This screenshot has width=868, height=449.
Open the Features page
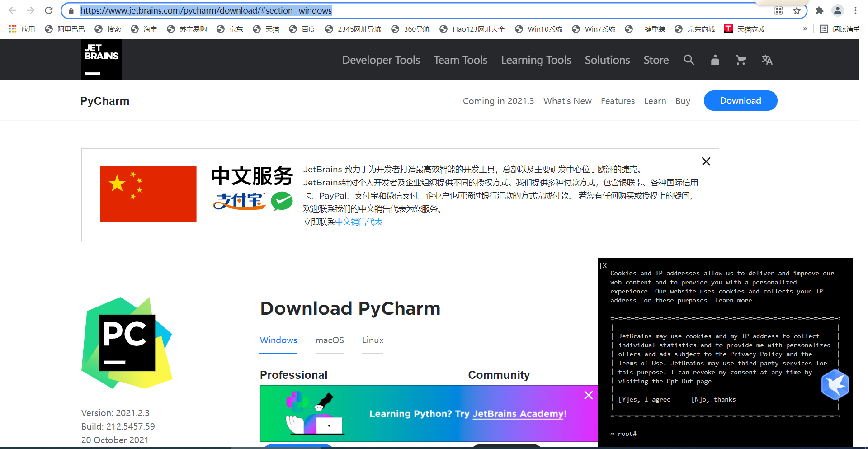[x=618, y=101]
